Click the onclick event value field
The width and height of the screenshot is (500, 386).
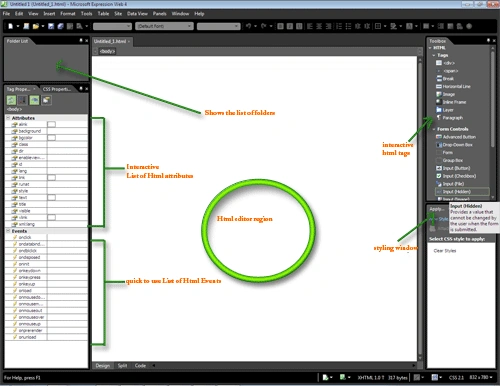coord(67,237)
